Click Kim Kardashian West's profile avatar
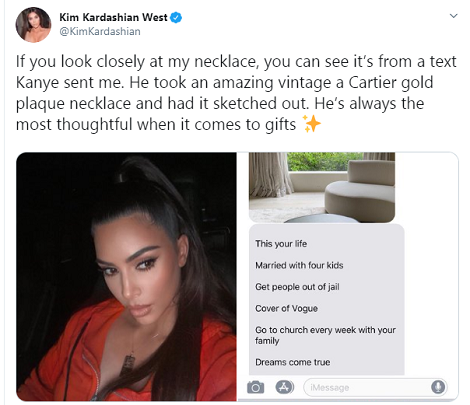This screenshot has height=405, width=470. pos(33,25)
